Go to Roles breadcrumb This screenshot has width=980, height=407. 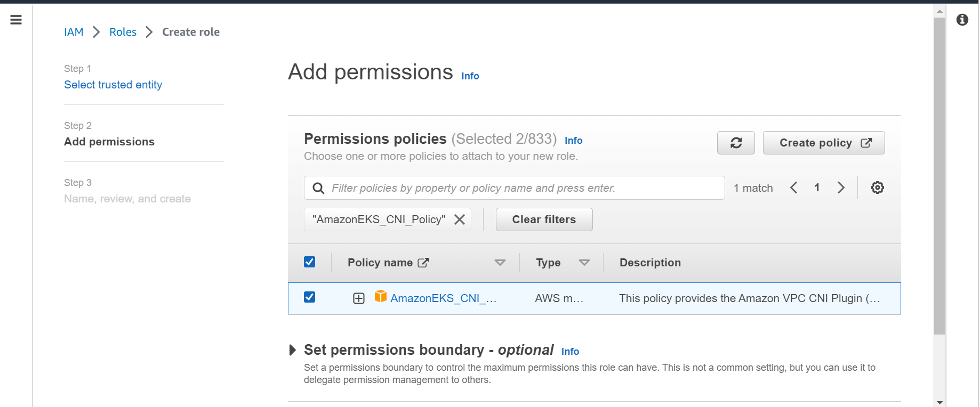[x=123, y=32]
